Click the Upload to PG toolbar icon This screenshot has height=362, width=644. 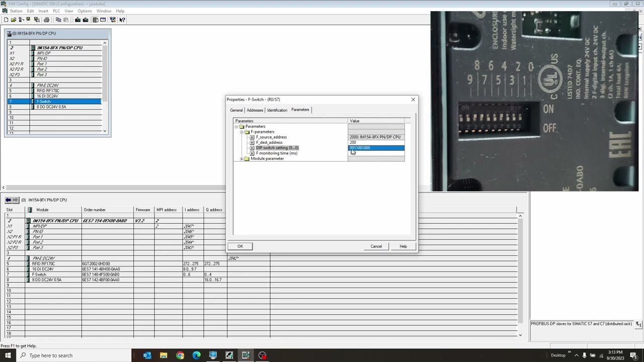[x=86, y=20]
